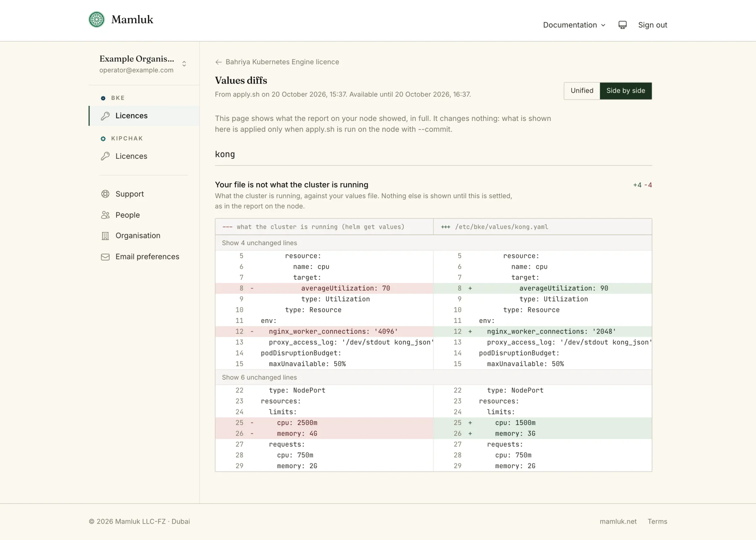Open the mamluk.net footer link
The image size is (756, 540).
pos(618,521)
